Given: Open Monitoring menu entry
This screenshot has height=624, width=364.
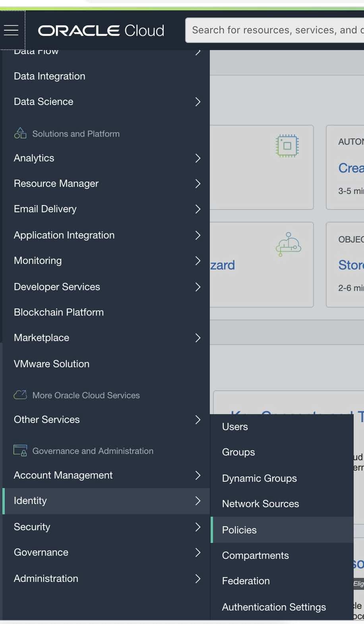Looking at the screenshot, I should [38, 261].
